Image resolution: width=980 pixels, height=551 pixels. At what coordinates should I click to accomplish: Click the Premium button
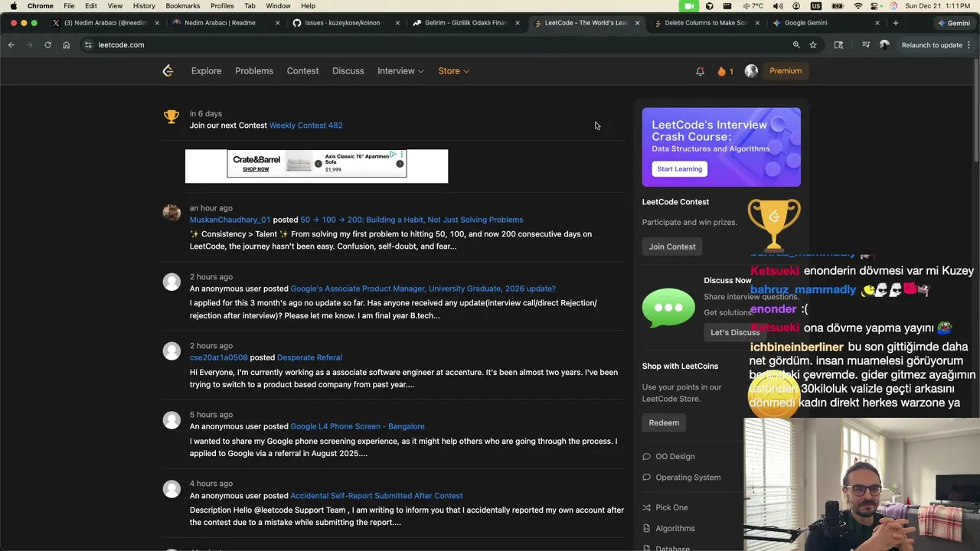pyautogui.click(x=786, y=71)
